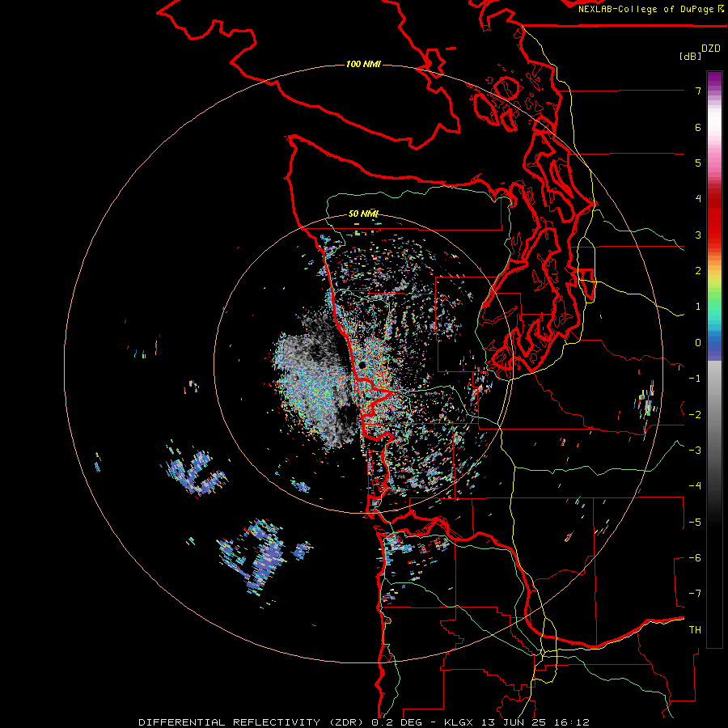Click the -7 dB tick label on scale
This screenshot has height=728, width=728.
click(x=695, y=594)
